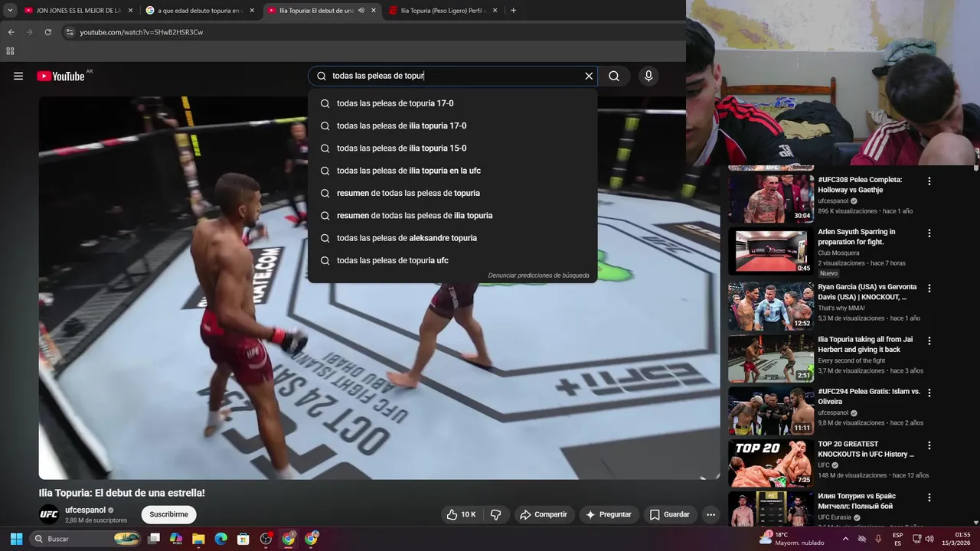
Task: Open the Chrome apps grid shortcut
Action: tap(10, 51)
